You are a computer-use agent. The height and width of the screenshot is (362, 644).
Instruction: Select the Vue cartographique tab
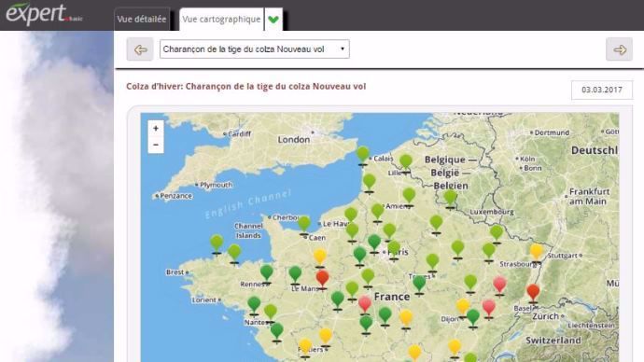pyautogui.click(x=221, y=20)
